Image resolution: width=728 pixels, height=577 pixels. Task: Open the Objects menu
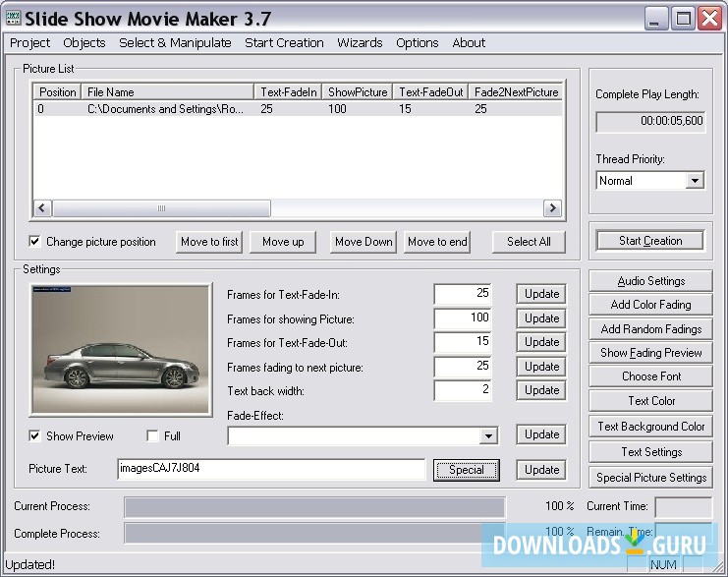[84, 42]
